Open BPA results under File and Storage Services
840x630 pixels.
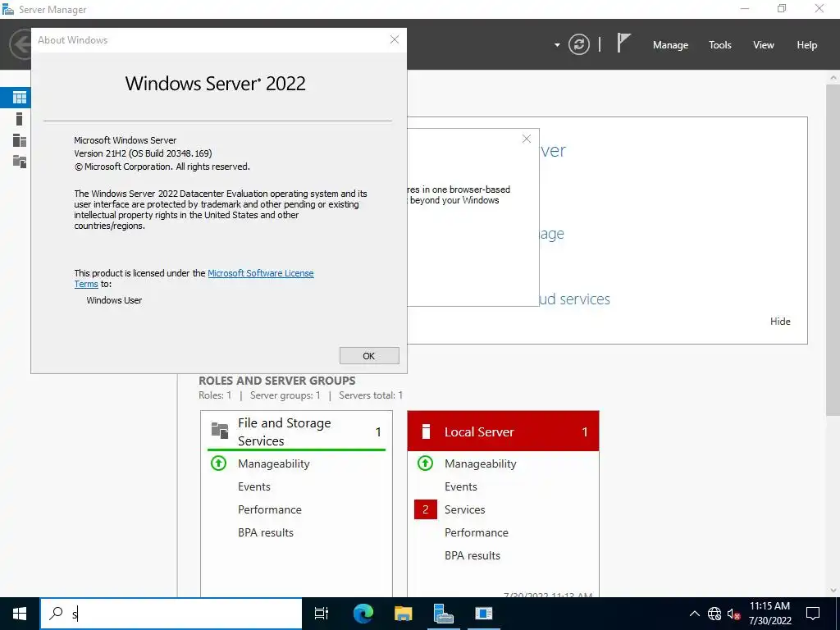[266, 533]
